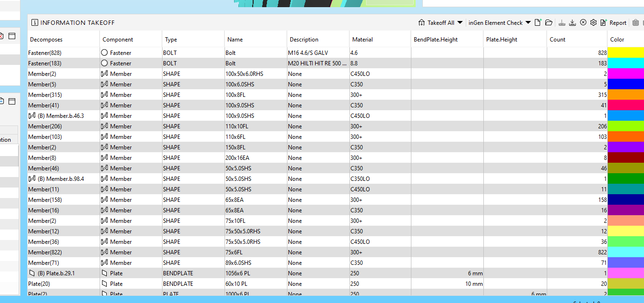
Task: Open takeoff template folder icon
Action: coord(549,22)
